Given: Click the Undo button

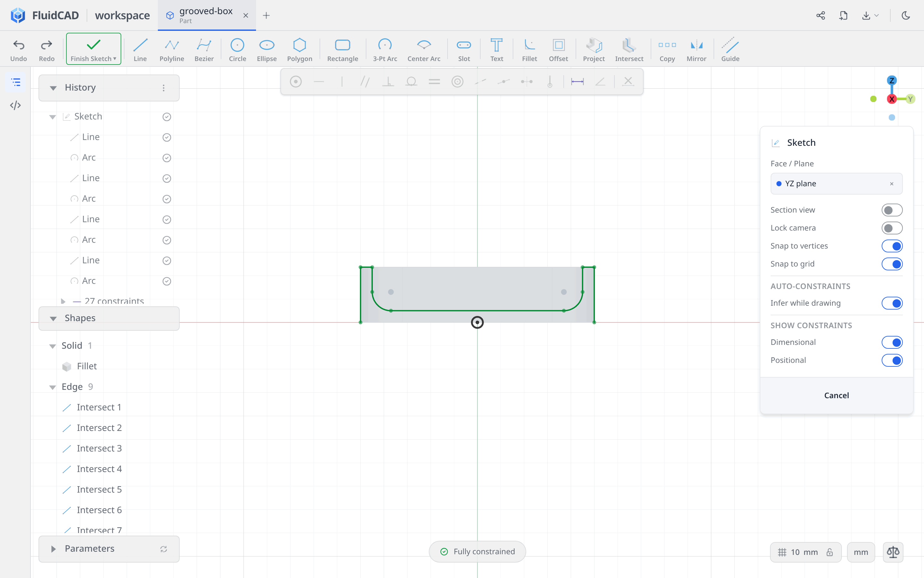Looking at the screenshot, I should coord(18,50).
